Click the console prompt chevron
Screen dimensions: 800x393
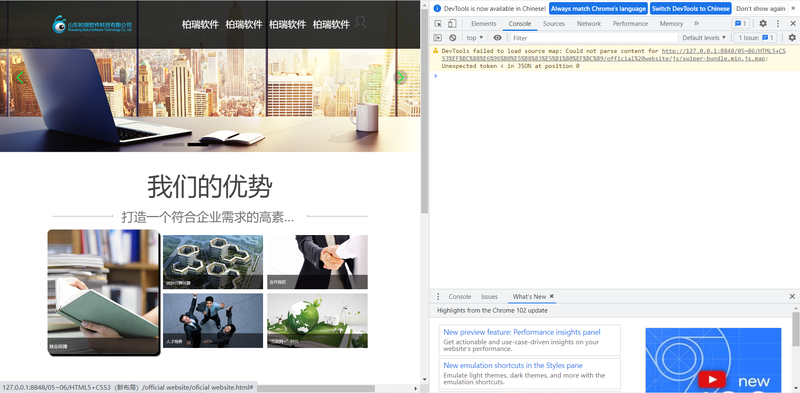(436, 76)
